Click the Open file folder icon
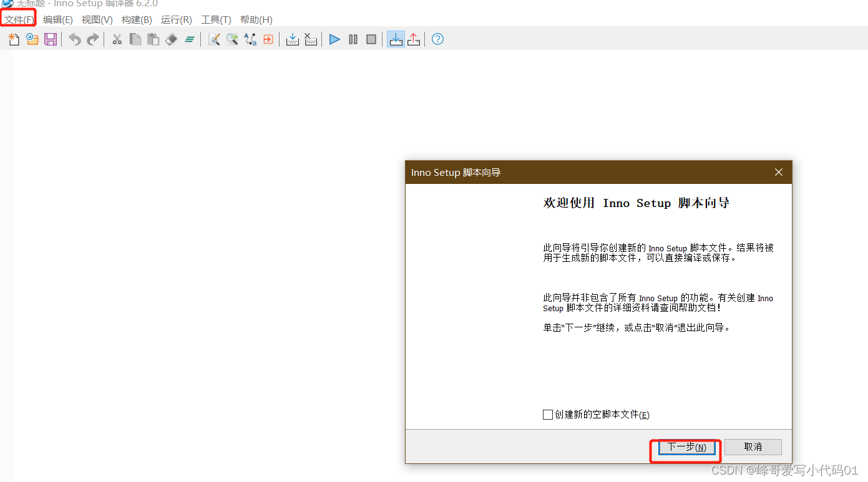This screenshot has height=482, width=868. click(x=32, y=39)
